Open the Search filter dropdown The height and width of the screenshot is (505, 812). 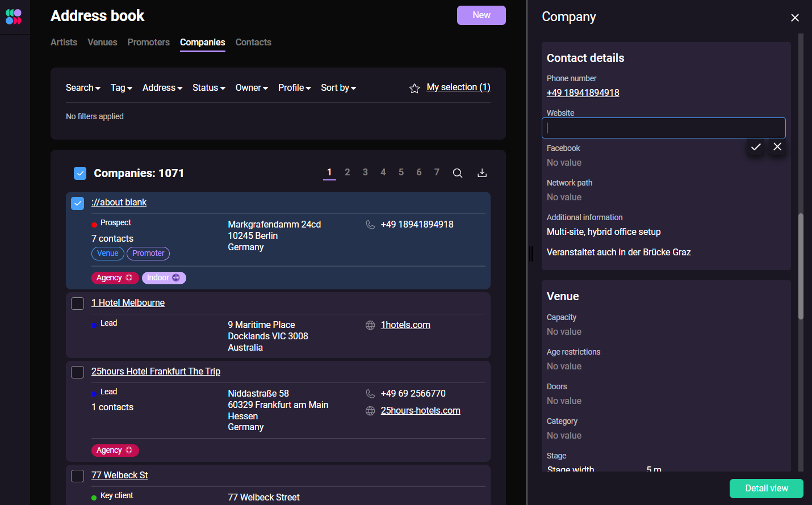pos(83,87)
